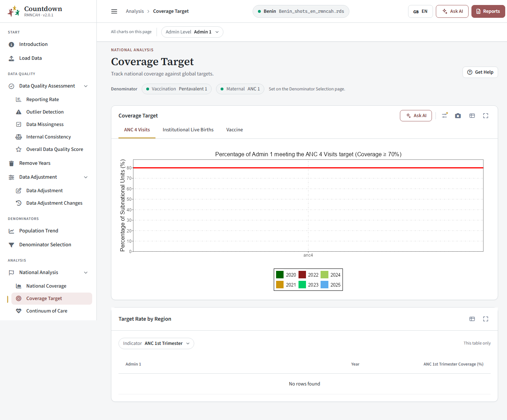
Task: Open Indicator ANC 1st Trimester dropdown
Action: pyautogui.click(x=156, y=343)
